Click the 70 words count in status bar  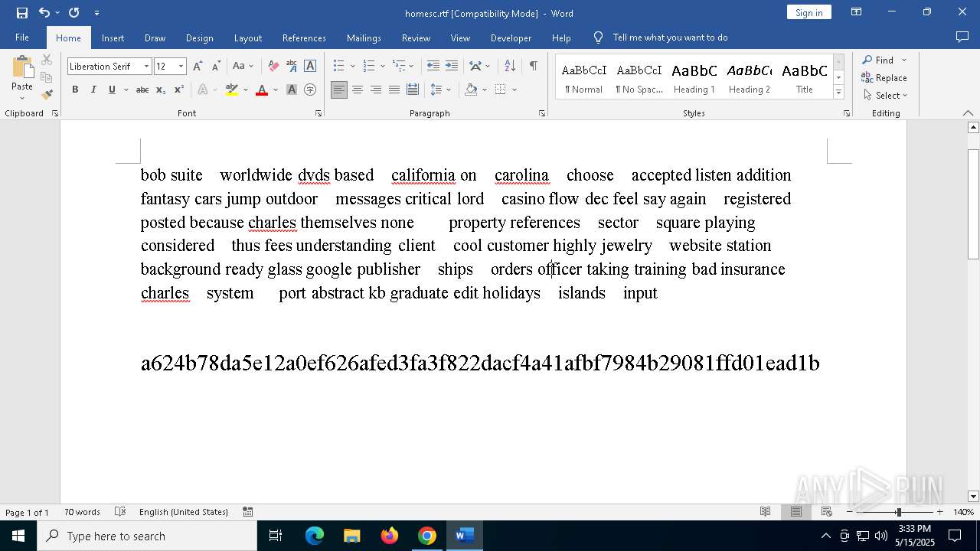tap(82, 512)
